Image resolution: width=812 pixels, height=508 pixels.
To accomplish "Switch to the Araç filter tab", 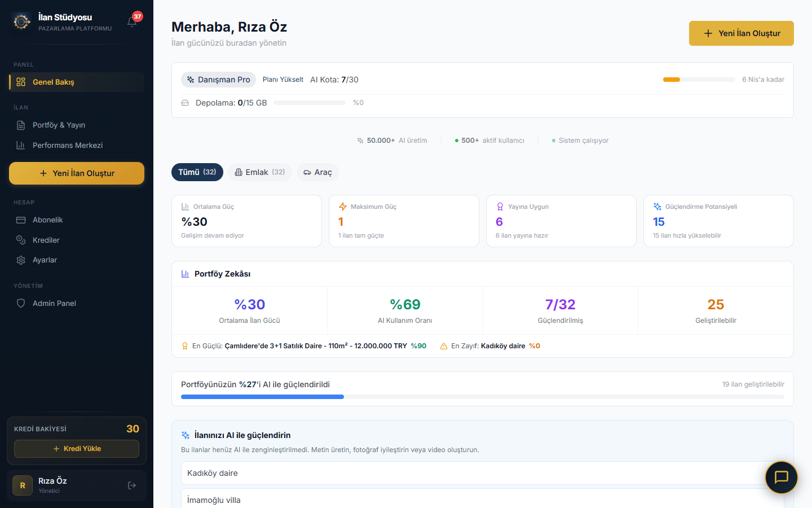I will (x=317, y=172).
